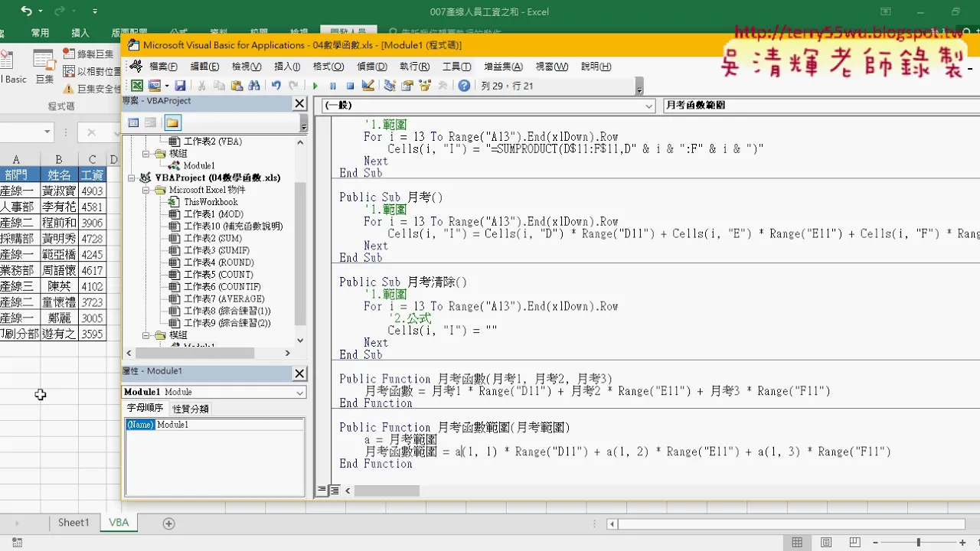The height and width of the screenshot is (551, 980).
Task: Switch to 字母順序 properties tab
Action: (x=146, y=408)
